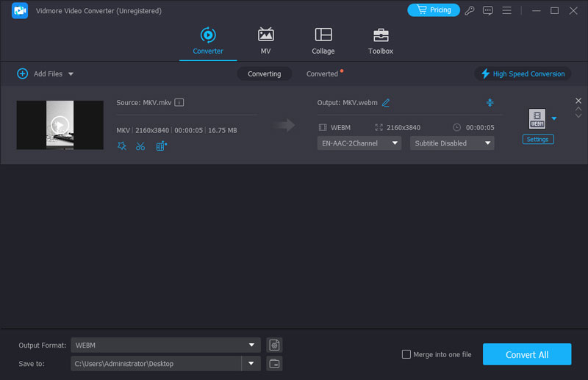Image resolution: width=588 pixels, height=380 pixels.
Task: Click the WEBM output format icon
Action: click(x=537, y=118)
